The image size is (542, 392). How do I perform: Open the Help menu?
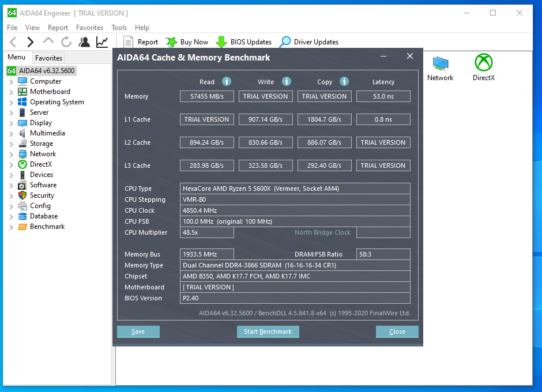(142, 27)
